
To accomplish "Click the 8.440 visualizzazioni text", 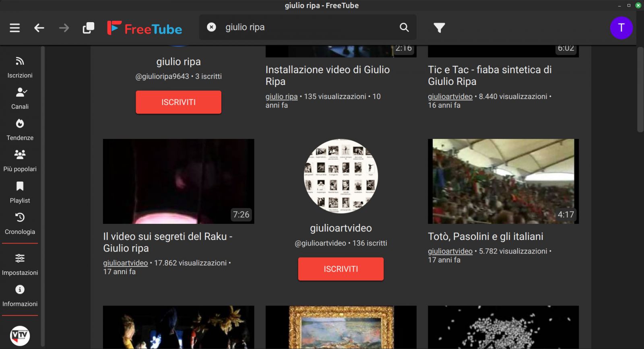I will point(513,97).
